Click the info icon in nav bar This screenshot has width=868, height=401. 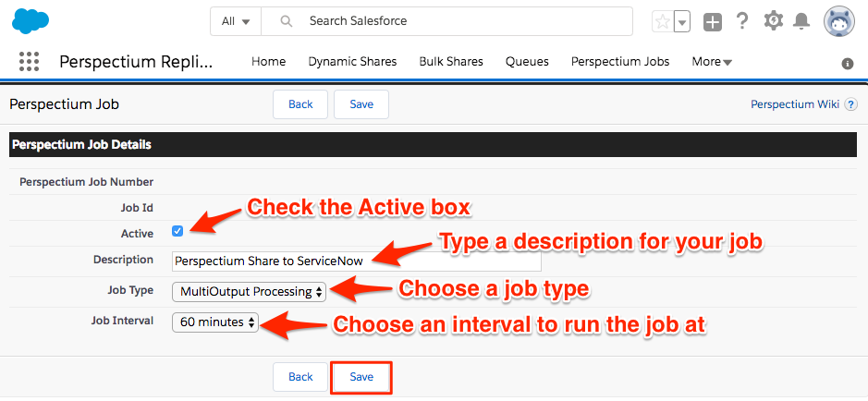848,64
